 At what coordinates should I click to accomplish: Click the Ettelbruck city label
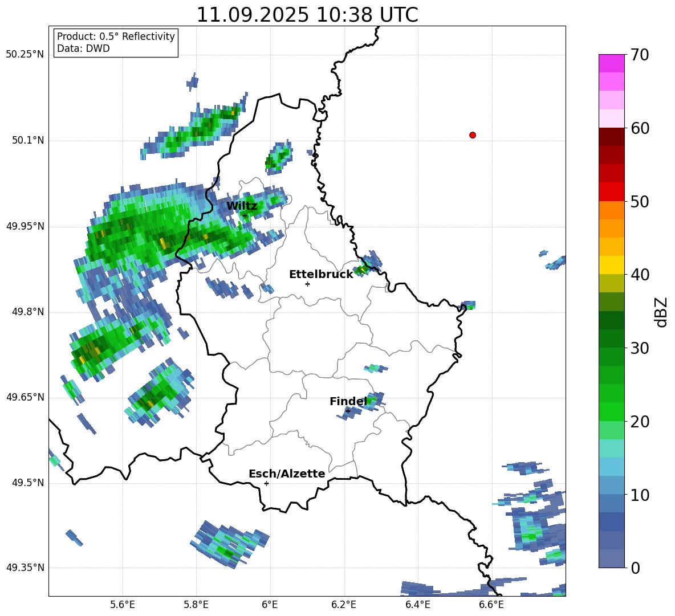[x=321, y=275]
